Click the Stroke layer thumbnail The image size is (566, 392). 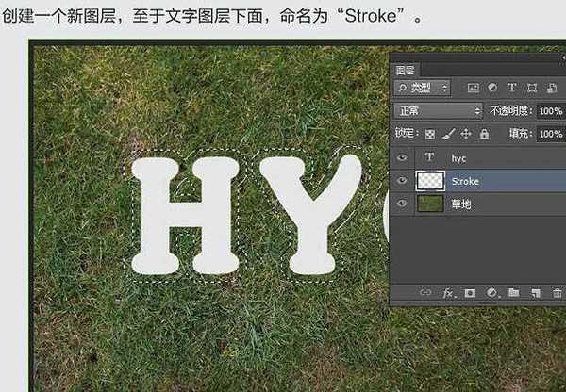click(430, 181)
